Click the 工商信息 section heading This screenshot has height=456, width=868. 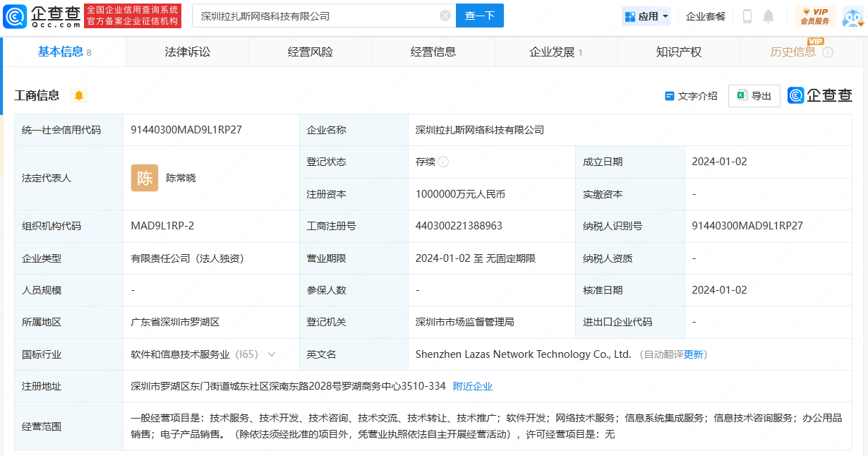(x=37, y=95)
